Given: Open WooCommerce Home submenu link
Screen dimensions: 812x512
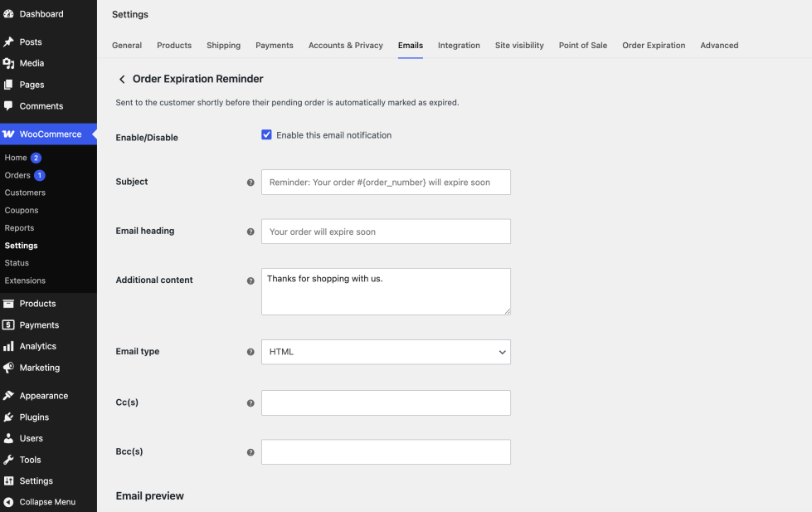Looking at the screenshot, I should (x=16, y=158).
